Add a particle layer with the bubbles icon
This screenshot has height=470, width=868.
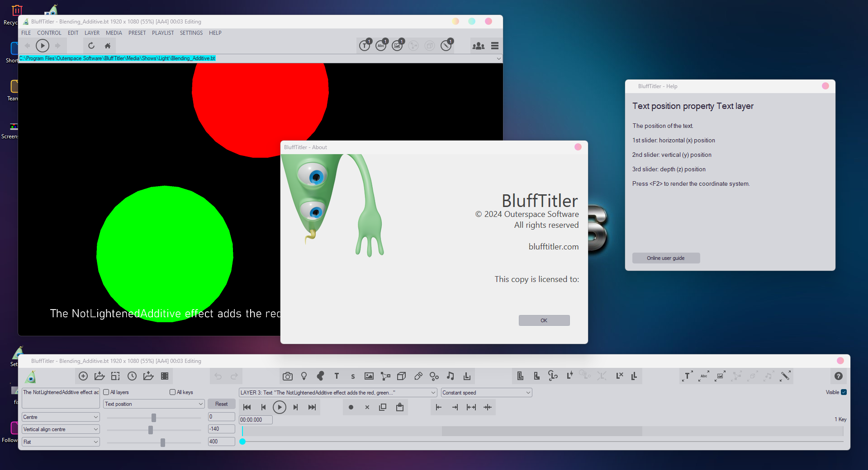(434, 376)
